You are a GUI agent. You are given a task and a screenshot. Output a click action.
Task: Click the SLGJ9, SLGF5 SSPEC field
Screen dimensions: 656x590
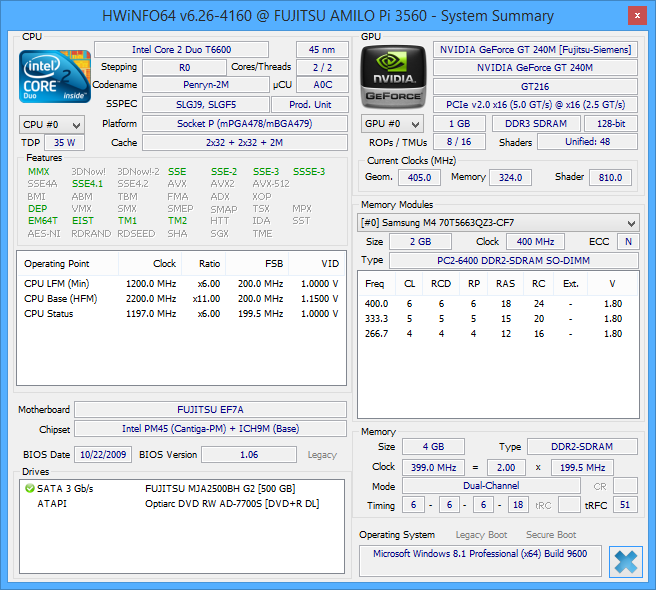coord(205,105)
